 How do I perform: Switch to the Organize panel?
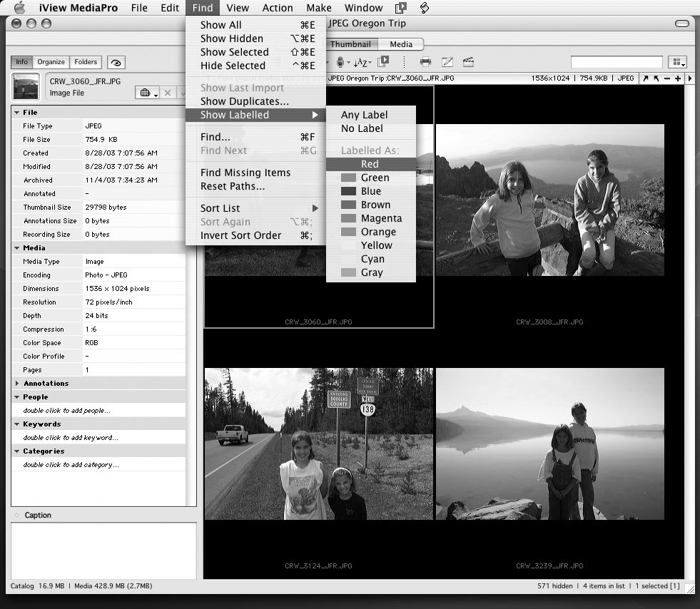click(x=51, y=62)
